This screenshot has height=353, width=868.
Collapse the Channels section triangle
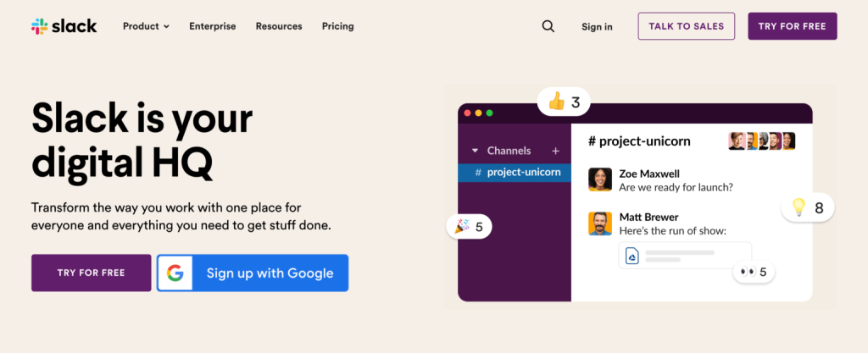475,151
